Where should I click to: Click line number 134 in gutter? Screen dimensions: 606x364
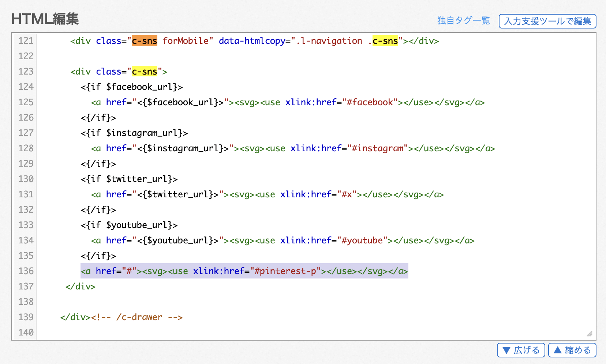[x=26, y=240]
